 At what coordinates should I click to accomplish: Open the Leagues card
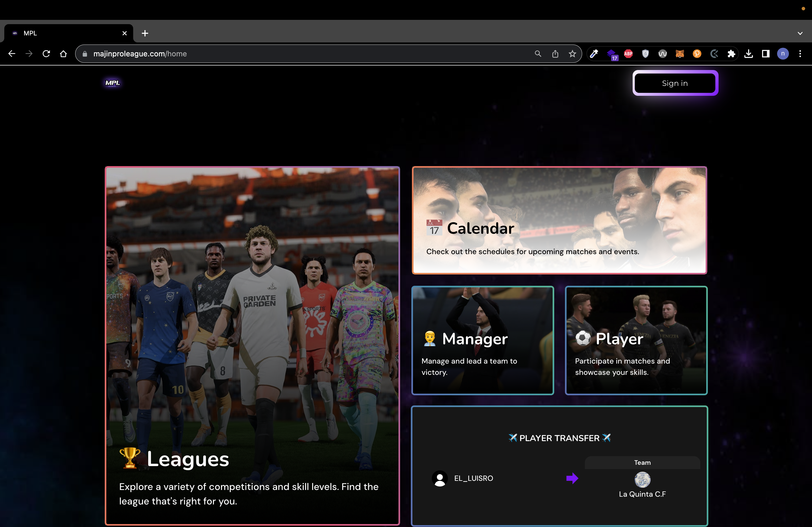coord(252,346)
